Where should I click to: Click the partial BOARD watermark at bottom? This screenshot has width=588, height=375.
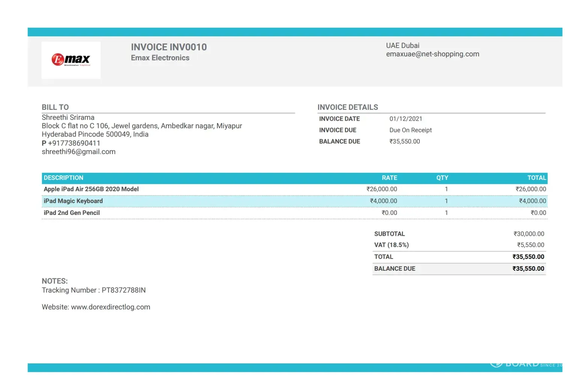(526, 364)
